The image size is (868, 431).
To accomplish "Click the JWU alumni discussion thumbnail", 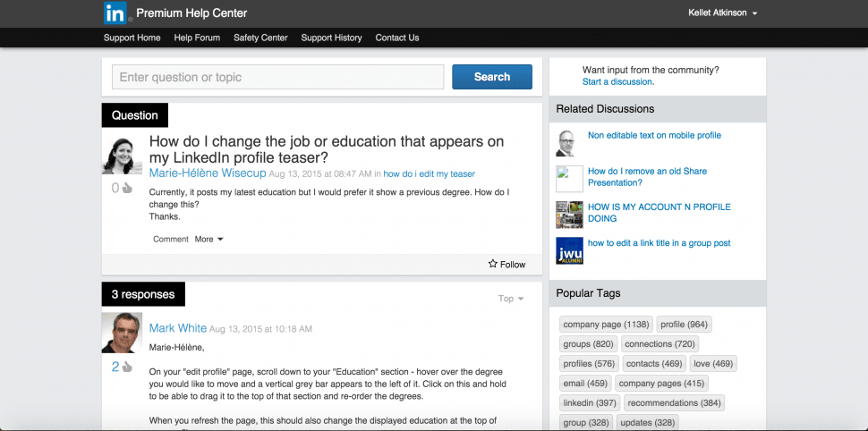I will coord(569,251).
